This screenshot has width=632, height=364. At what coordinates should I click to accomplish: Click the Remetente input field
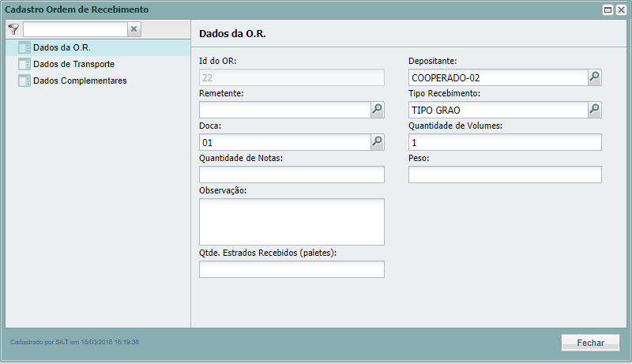click(284, 110)
